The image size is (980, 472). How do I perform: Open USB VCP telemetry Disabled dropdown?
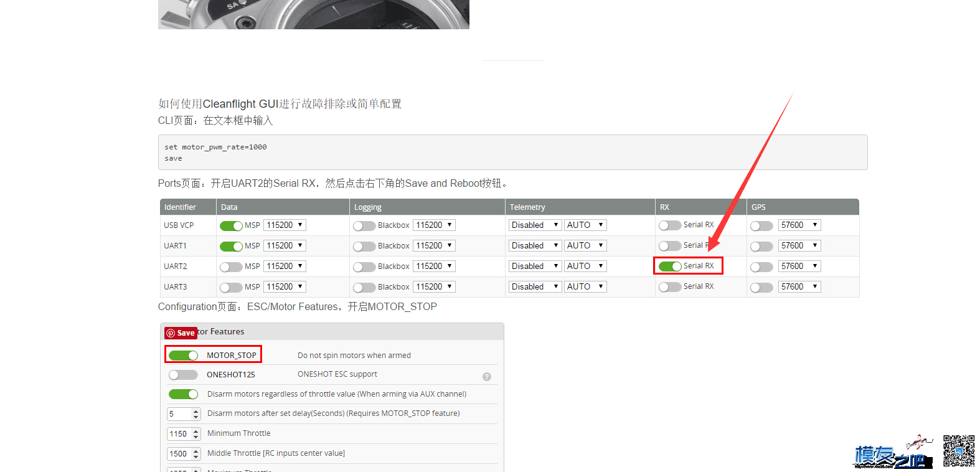pyautogui.click(x=535, y=225)
